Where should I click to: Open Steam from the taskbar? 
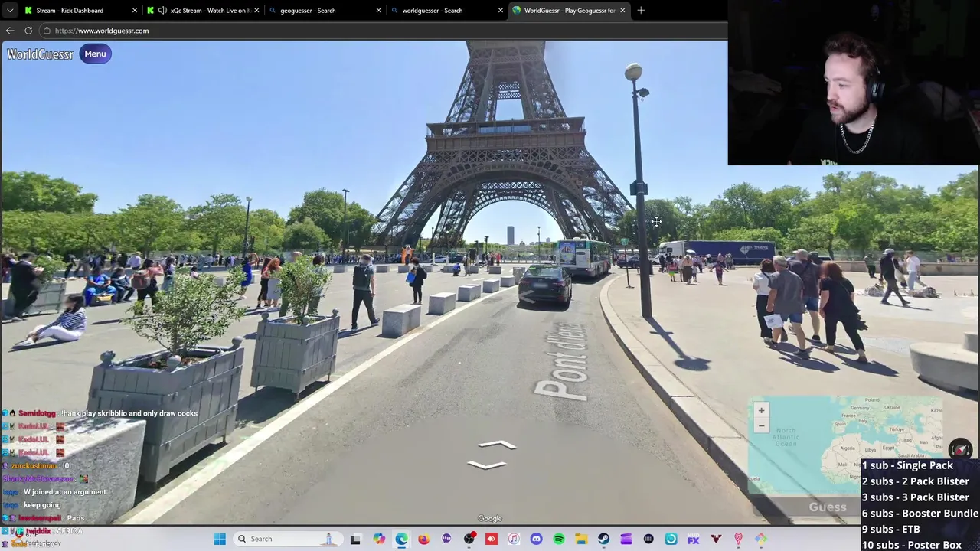(603, 539)
